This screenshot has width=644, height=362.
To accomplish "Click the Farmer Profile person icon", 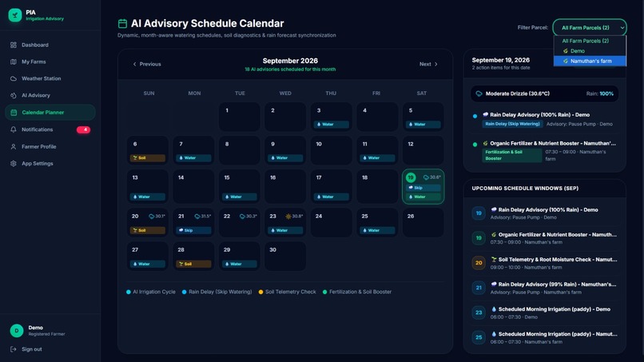I will [13, 146].
